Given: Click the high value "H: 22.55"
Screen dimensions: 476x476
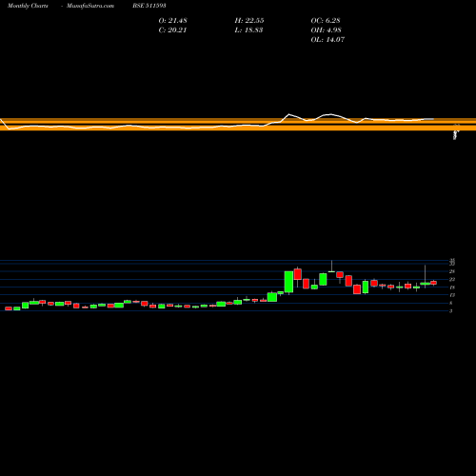Looking at the screenshot, I should [x=249, y=21].
